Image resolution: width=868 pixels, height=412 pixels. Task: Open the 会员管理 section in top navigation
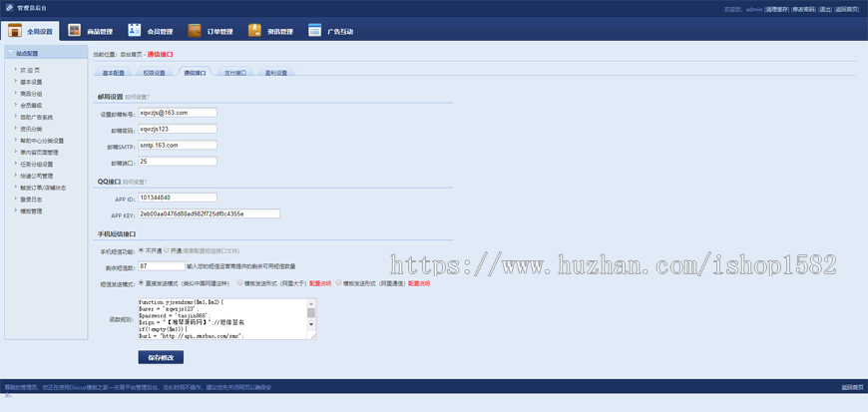(x=150, y=31)
